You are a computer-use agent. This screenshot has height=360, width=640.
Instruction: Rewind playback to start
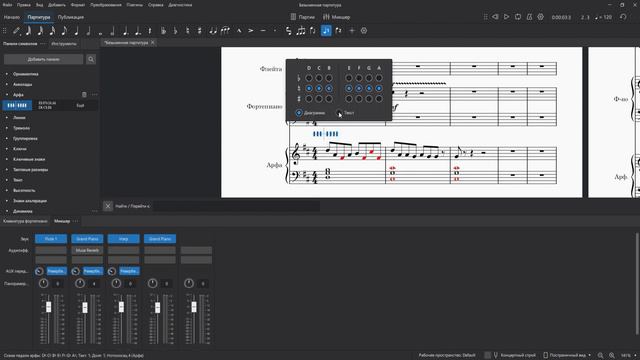click(495, 17)
